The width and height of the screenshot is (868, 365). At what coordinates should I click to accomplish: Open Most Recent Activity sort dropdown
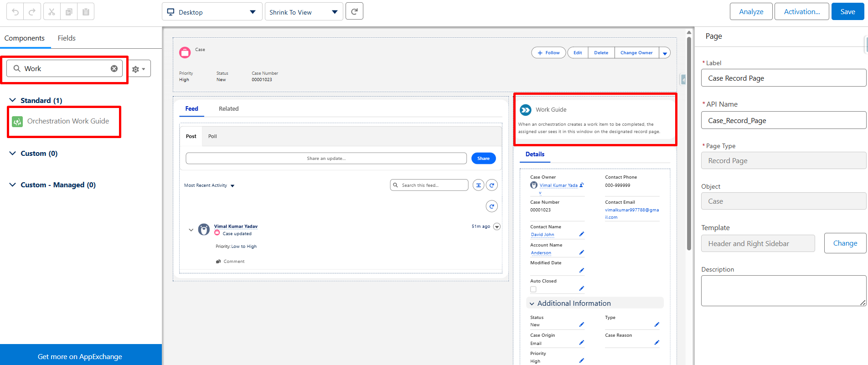coord(209,185)
